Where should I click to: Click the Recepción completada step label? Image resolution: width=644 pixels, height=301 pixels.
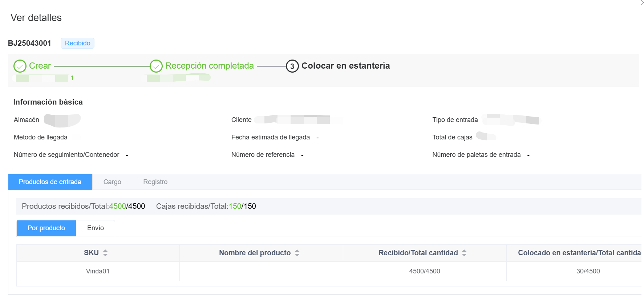[x=209, y=66]
